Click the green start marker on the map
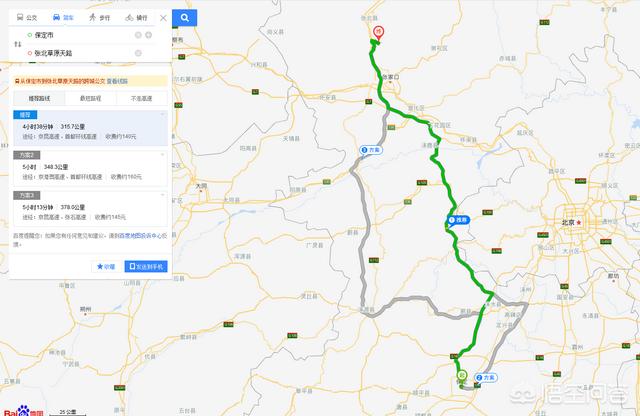This screenshot has height=416, width=640. coord(462,375)
